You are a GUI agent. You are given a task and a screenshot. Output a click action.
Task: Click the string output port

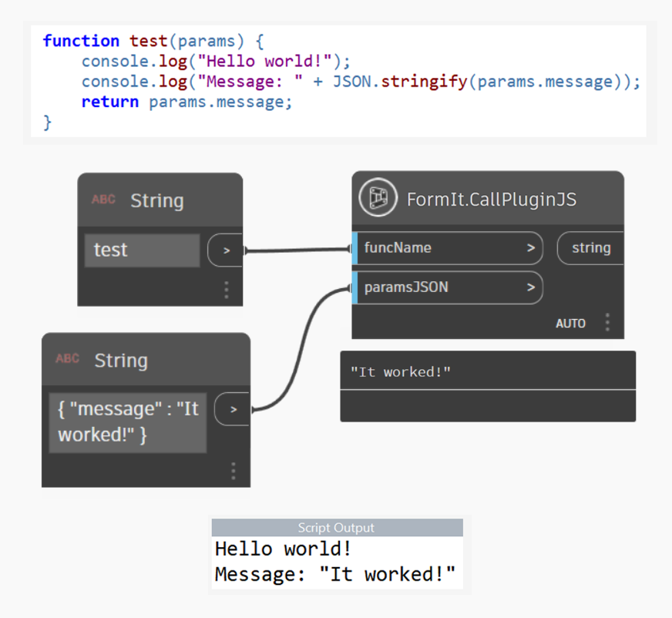click(x=590, y=247)
